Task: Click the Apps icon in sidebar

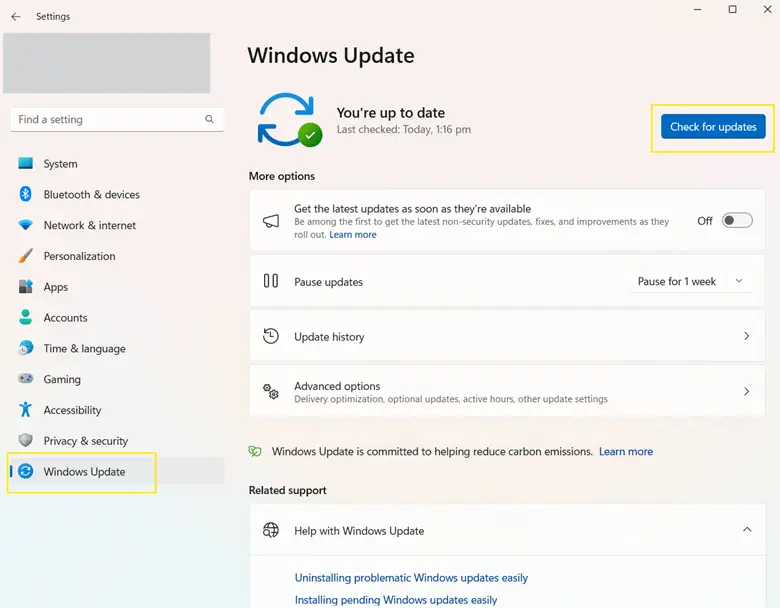Action: (25, 287)
